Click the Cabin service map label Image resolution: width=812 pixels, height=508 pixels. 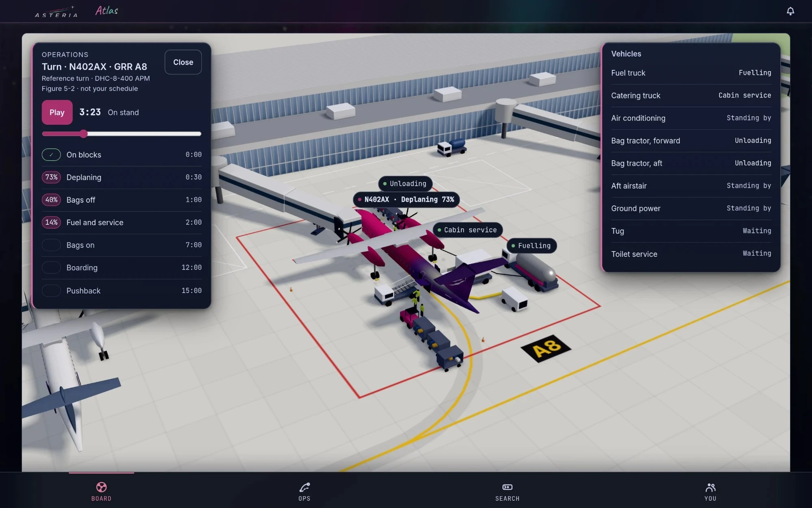coord(467,230)
